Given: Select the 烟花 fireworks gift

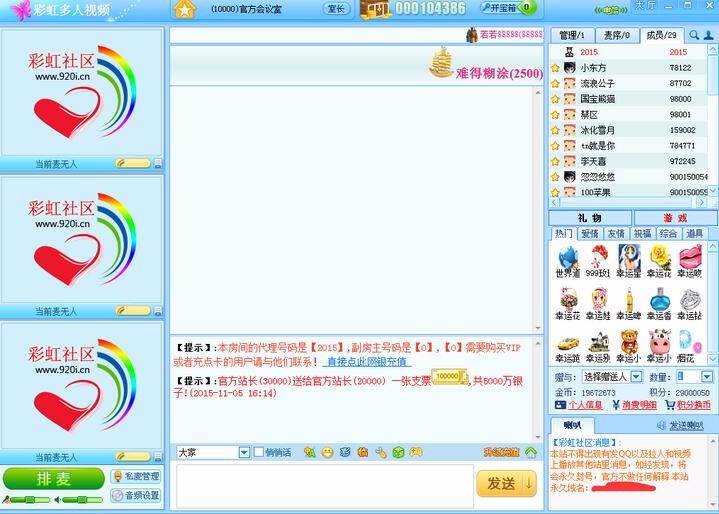Looking at the screenshot, I should click(x=690, y=346).
